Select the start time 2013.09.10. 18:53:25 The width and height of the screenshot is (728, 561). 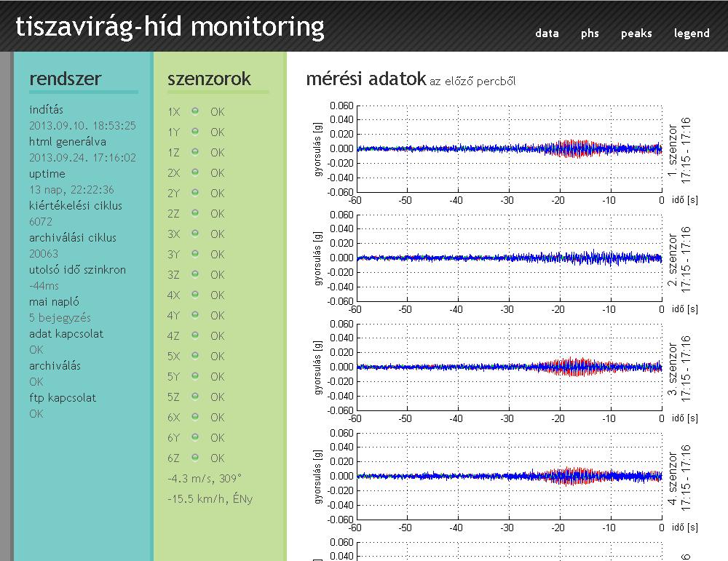tap(83, 126)
